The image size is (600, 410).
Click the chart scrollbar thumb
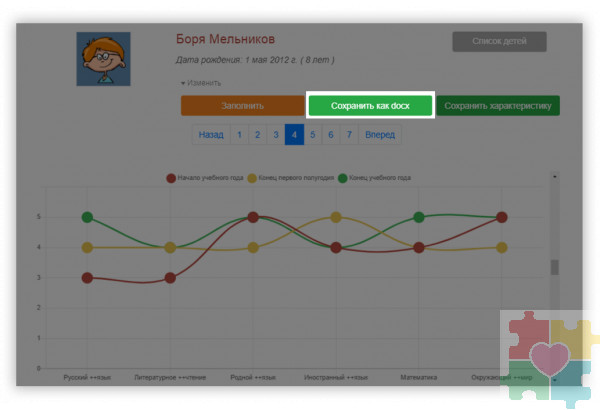coord(554,267)
